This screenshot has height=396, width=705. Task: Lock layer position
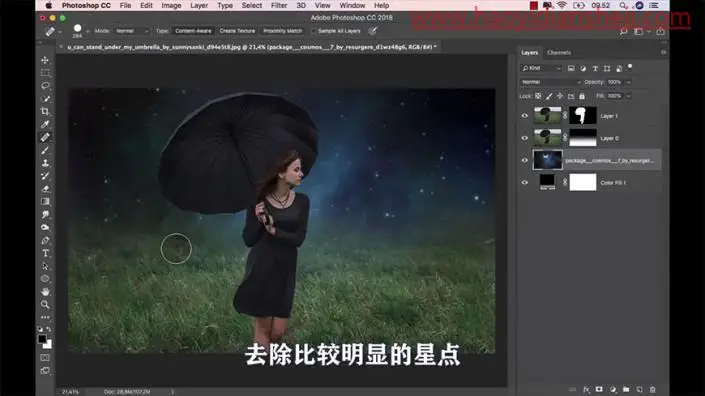click(560, 96)
